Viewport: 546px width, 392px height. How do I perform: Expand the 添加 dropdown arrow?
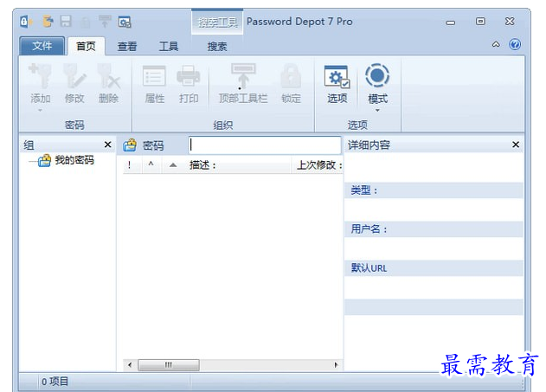(x=40, y=111)
